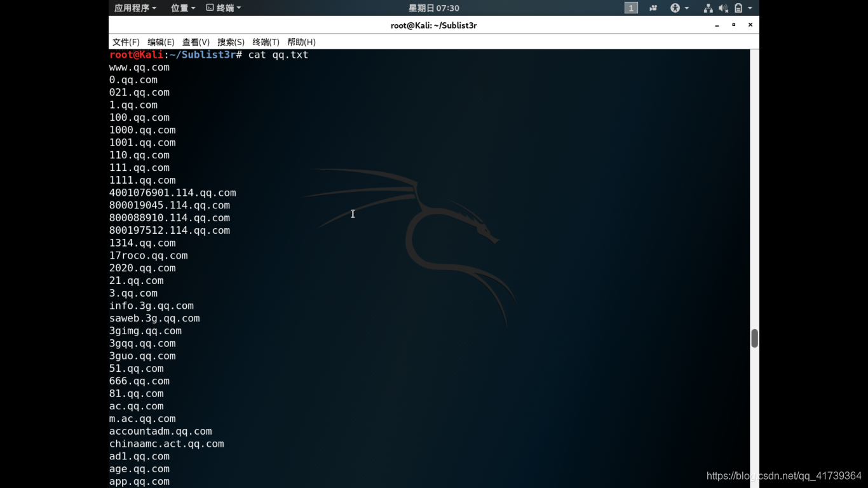Open the 搜索(S) menu
Image resolution: width=868 pixels, height=488 pixels.
coord(231,42)
